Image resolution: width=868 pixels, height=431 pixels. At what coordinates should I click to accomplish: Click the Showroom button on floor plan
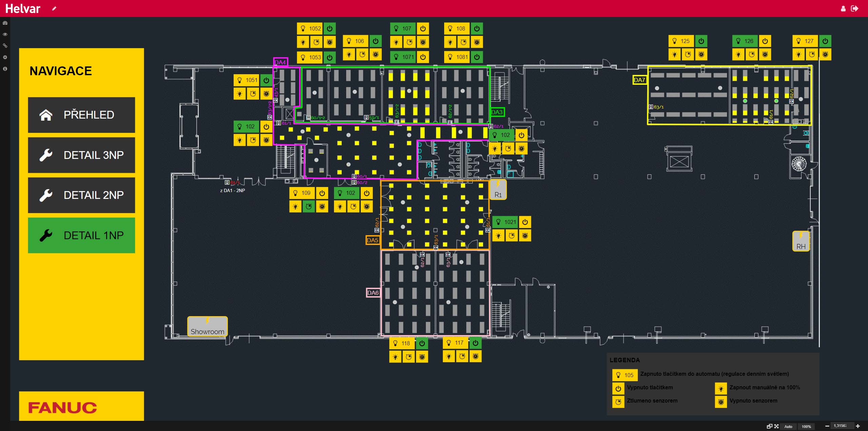click(x=208, y=327)
